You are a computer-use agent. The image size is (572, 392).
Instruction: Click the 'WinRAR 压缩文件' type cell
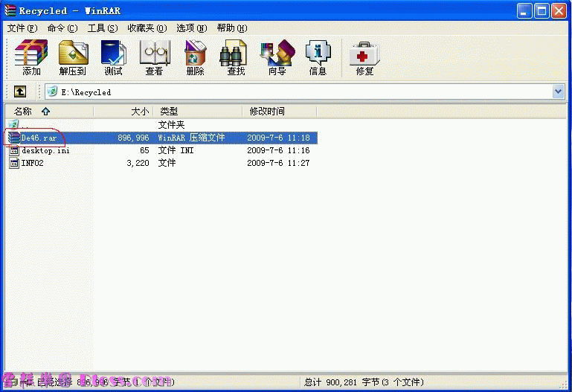pyautogui.click(x=191, y=138)
